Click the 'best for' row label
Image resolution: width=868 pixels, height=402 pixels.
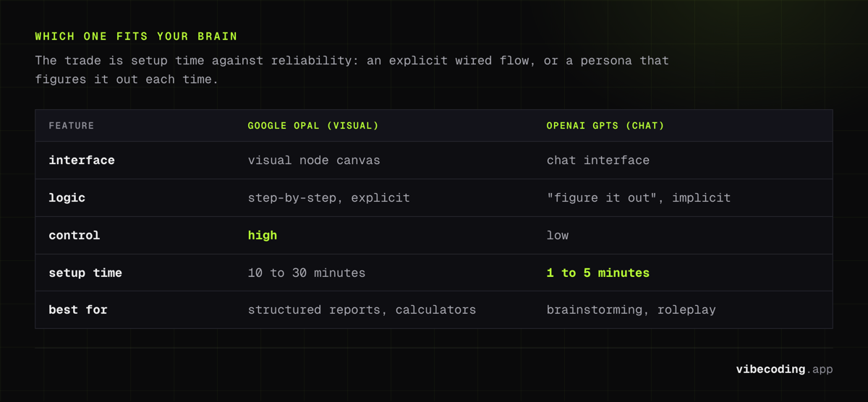point(78,310)
